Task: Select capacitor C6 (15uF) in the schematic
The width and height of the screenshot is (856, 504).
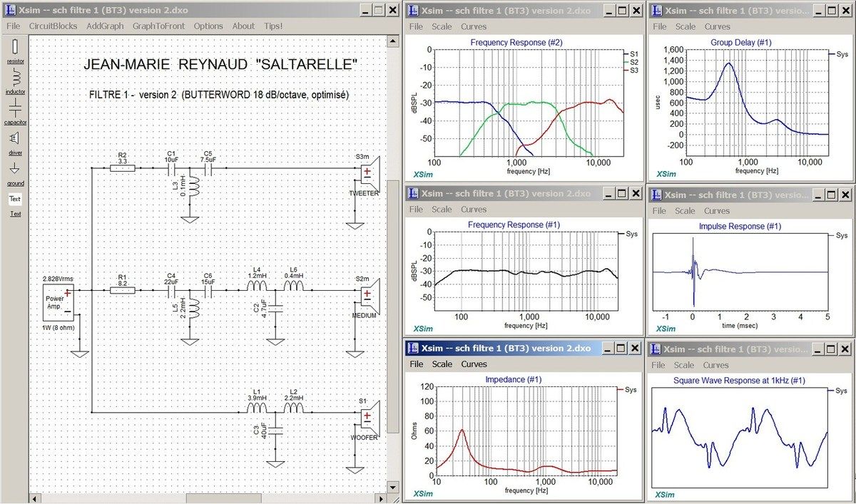Action: [208, 290]
